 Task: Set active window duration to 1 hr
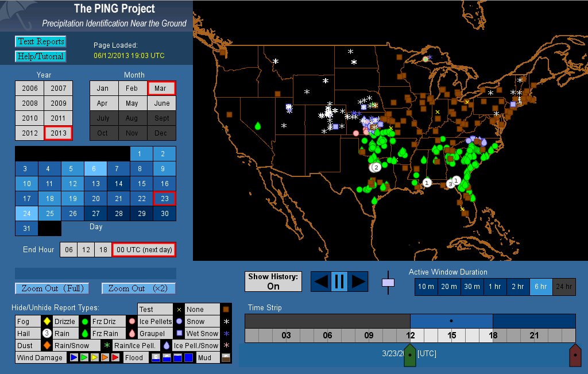pos(494,287)
